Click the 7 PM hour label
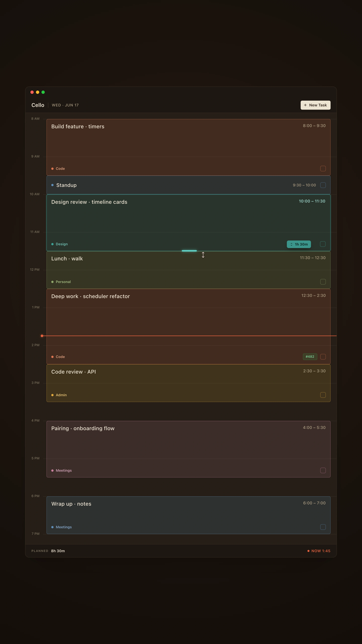362x644 pixels. point(35,534)
